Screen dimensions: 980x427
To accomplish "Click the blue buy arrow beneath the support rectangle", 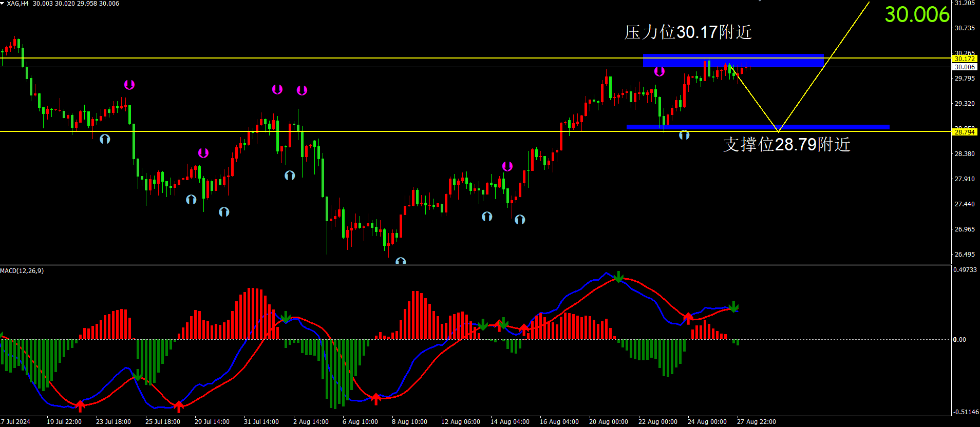I will pos(684,135).
